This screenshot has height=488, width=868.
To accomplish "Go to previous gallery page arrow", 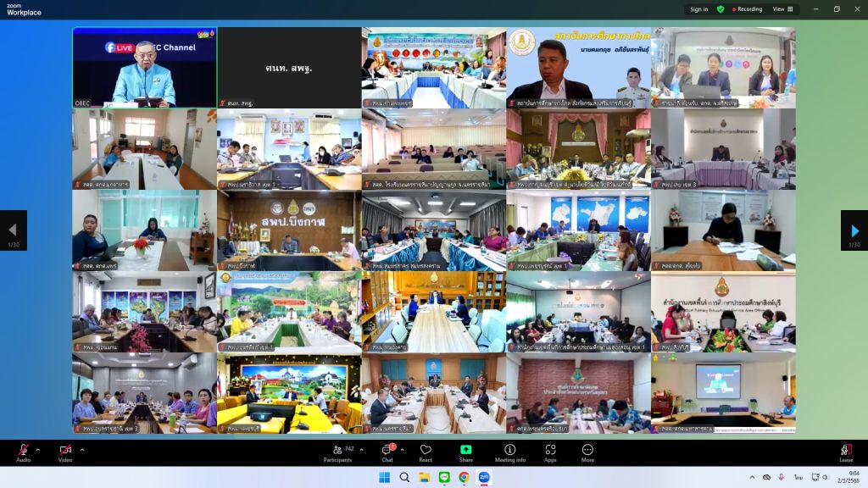I will [x=14, y=230].
